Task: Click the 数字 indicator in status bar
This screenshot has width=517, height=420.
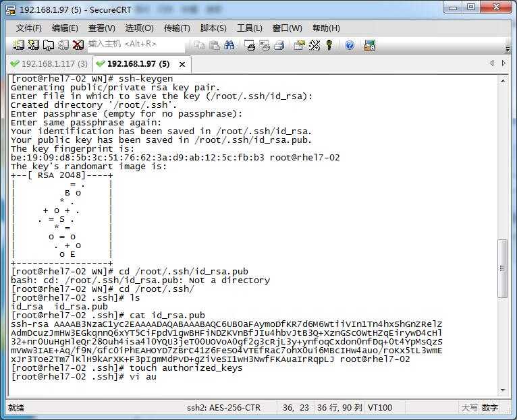Action: [x=489, y=408]
